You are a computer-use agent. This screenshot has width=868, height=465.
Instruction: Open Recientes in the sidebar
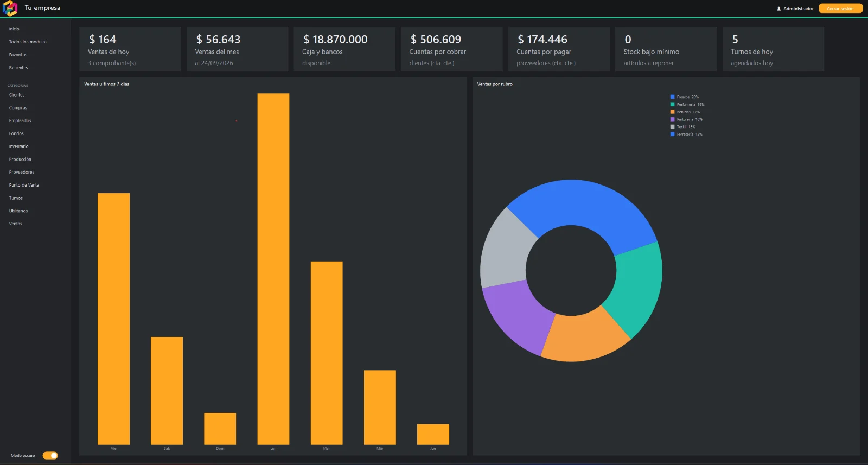pos(18,68)
